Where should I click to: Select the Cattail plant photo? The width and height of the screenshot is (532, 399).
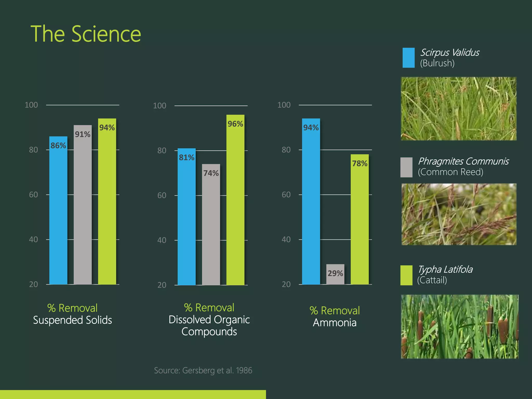tap(459, 327)
